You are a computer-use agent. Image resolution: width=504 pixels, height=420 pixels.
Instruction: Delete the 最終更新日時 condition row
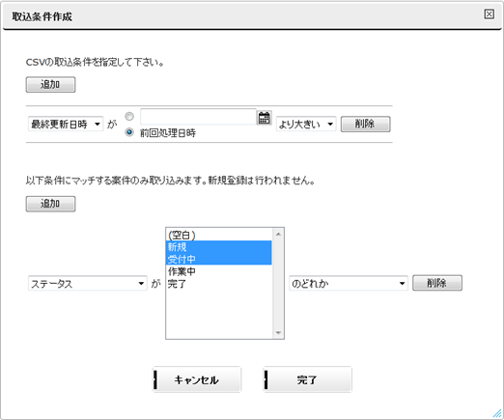pos(366,124)
